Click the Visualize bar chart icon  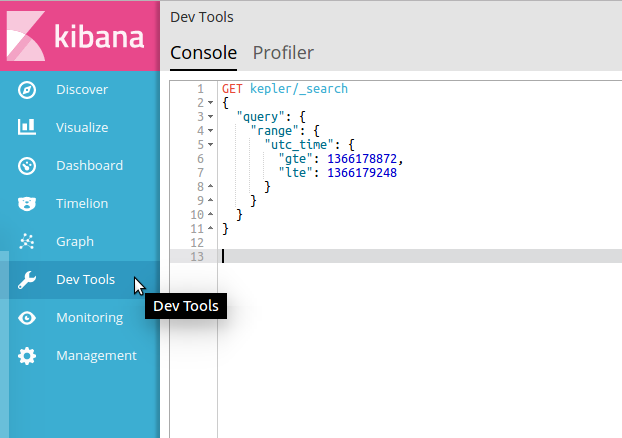pos(28,128)
